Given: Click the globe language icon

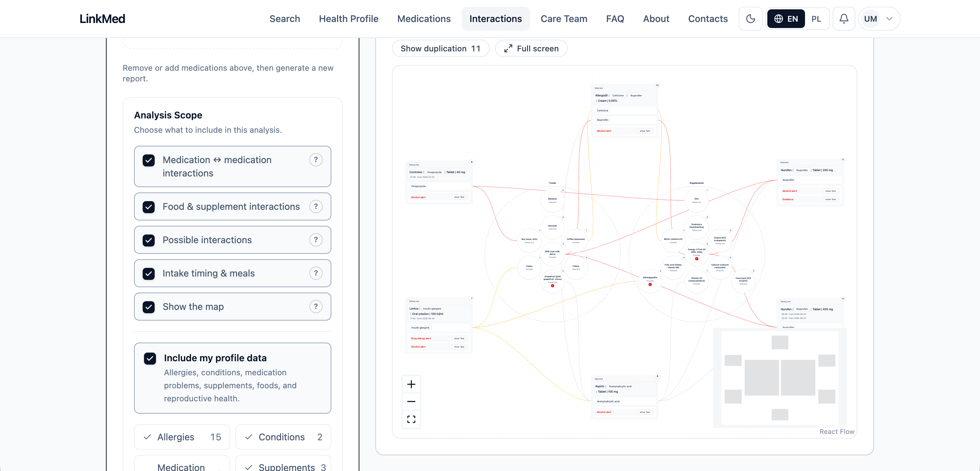Looking at the screenshot, I should 778,19.
